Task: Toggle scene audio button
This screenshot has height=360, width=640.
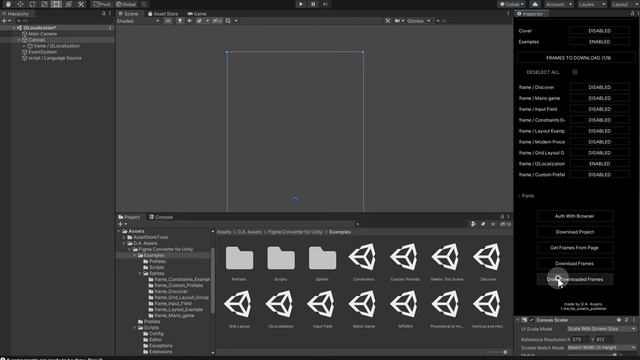Action: point(189,21)
